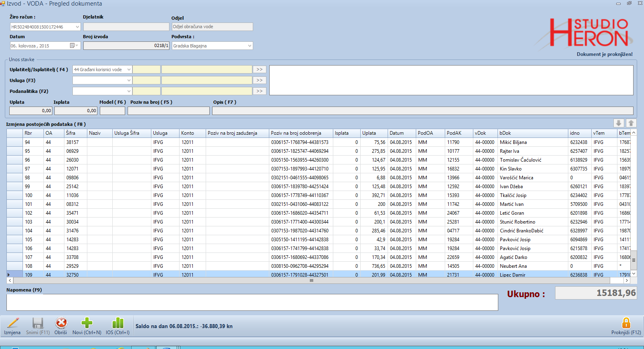The width and height of the screenshot is (644, 349).
Task: Move row up with arrow icon
Action: (x=631, y=123)
